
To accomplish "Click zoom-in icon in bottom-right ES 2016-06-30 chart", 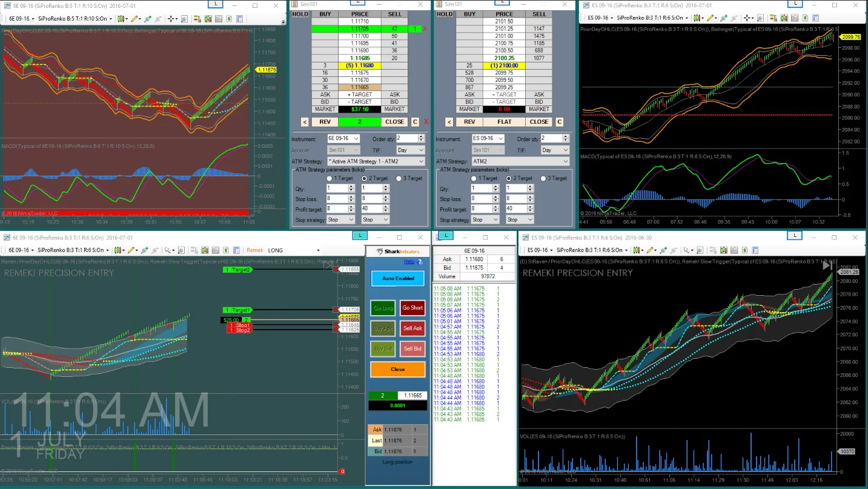I will 663,250.
